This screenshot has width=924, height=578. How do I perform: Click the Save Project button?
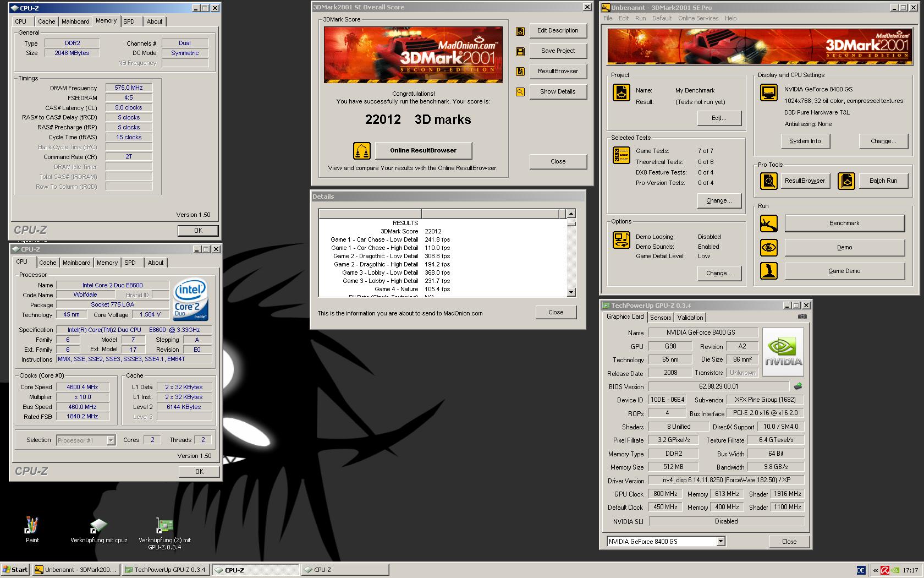pyautogui.click(x=558, y=51)
